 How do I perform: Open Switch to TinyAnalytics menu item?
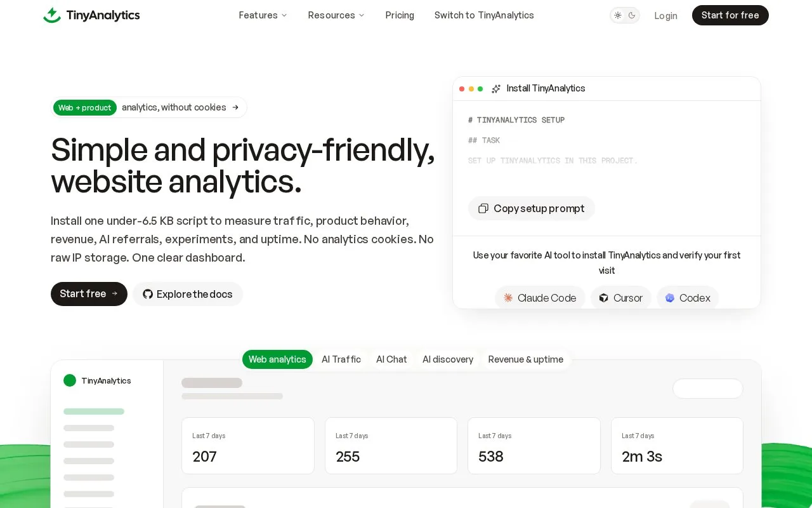coord(484,15)
